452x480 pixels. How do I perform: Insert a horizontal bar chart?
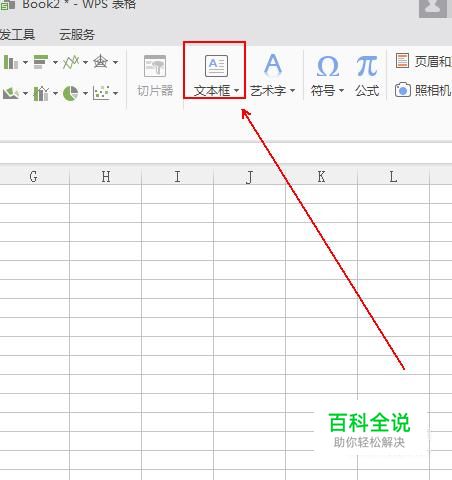coord(41,62)
